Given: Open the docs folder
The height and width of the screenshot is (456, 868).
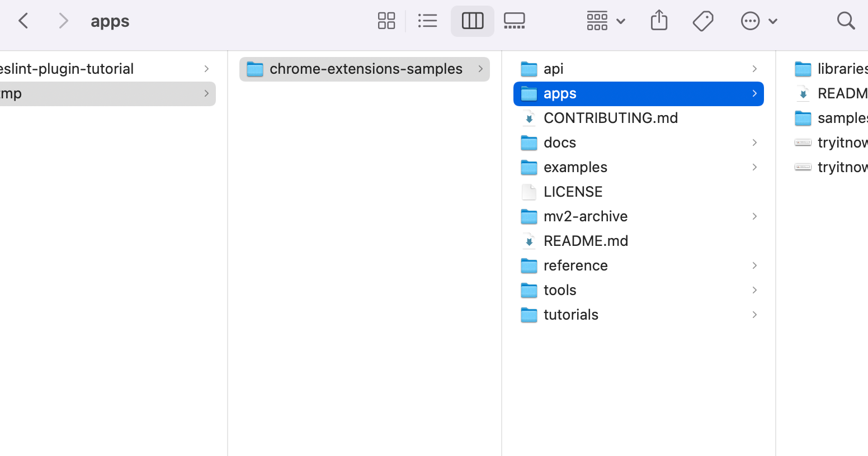Looking at the screenshot, I should click(x=559, y=142).
